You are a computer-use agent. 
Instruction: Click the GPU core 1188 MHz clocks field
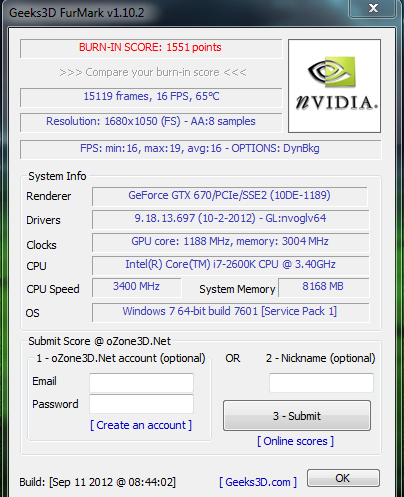(x=230, y=242)
